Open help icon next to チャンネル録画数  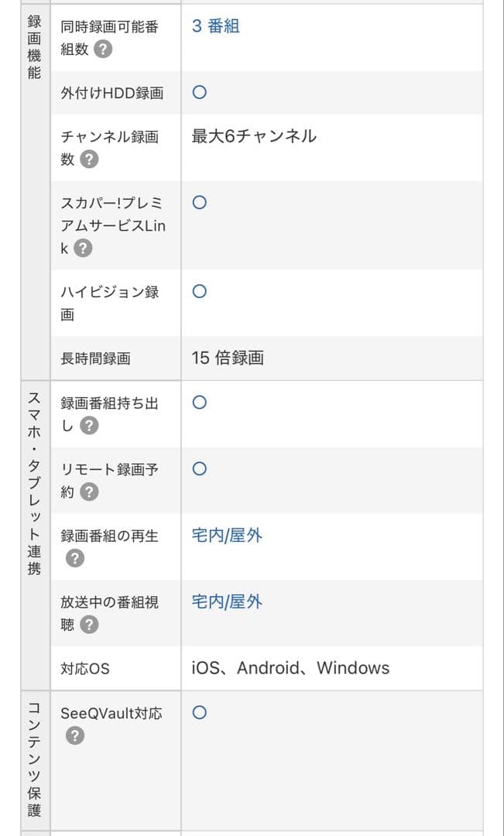click(90, 159)
